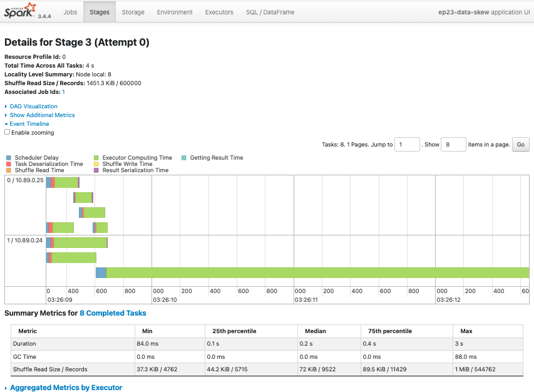Viewport: 534px width, 392px height.
Task: Click executor label 1 / 10.89.0.24
Action: [25, 240]
